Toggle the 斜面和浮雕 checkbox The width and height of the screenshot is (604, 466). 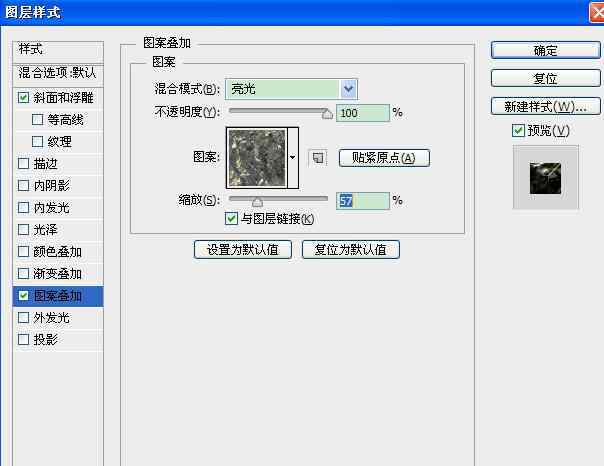tap(23, 97)
